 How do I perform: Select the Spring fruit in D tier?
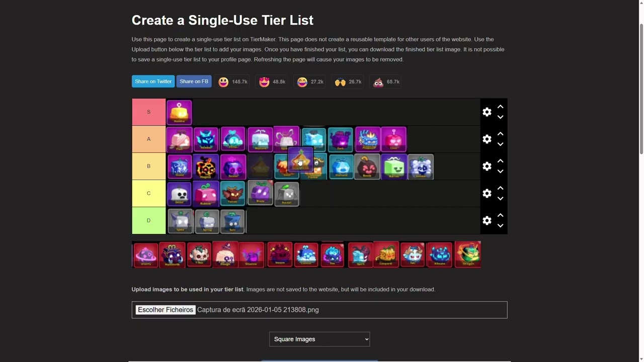[207, 221]
